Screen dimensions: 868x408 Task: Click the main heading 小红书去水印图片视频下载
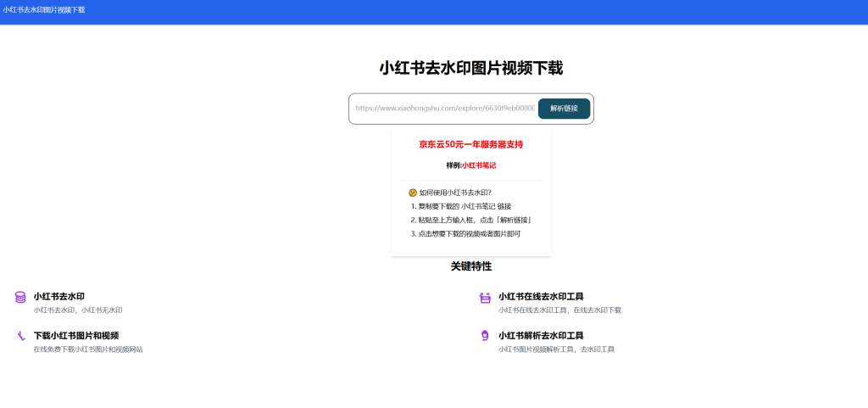[471, 68]
